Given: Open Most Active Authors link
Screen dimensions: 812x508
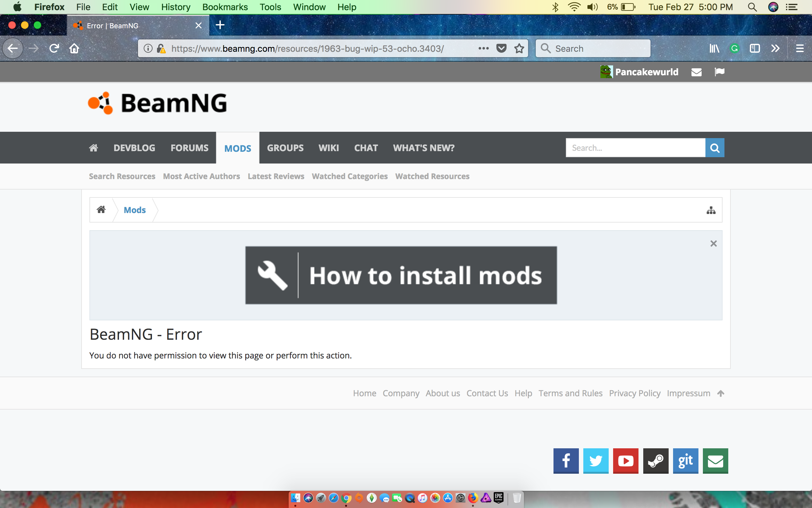Looking at the screenshot, I should point(201,177).
